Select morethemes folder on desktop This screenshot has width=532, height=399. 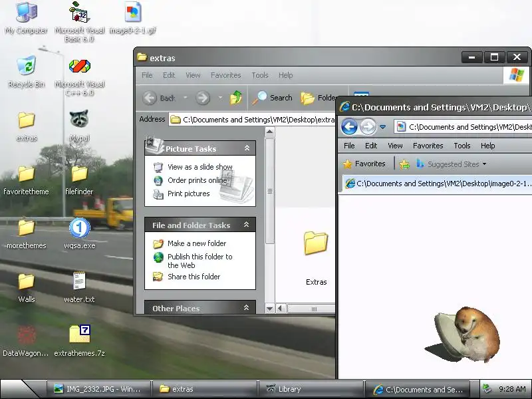pos(26,233)
